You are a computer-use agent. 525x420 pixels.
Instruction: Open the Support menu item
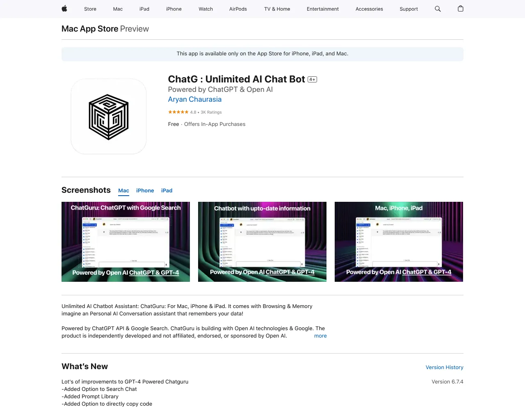click(409, 9)
